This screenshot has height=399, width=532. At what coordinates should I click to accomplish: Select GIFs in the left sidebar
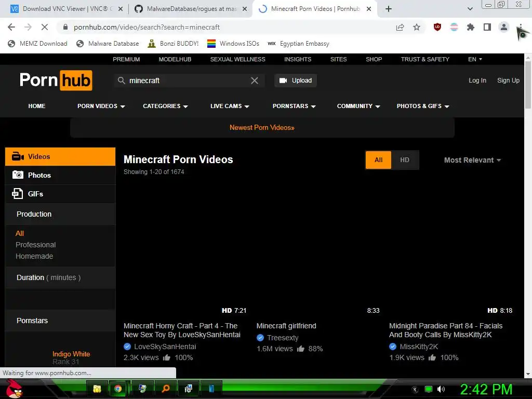60,194
